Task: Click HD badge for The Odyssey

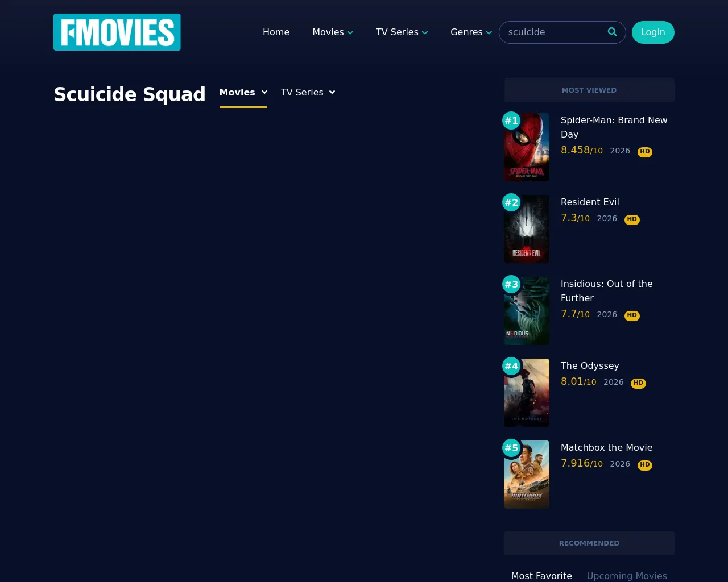Action: [x=639, y=383]
